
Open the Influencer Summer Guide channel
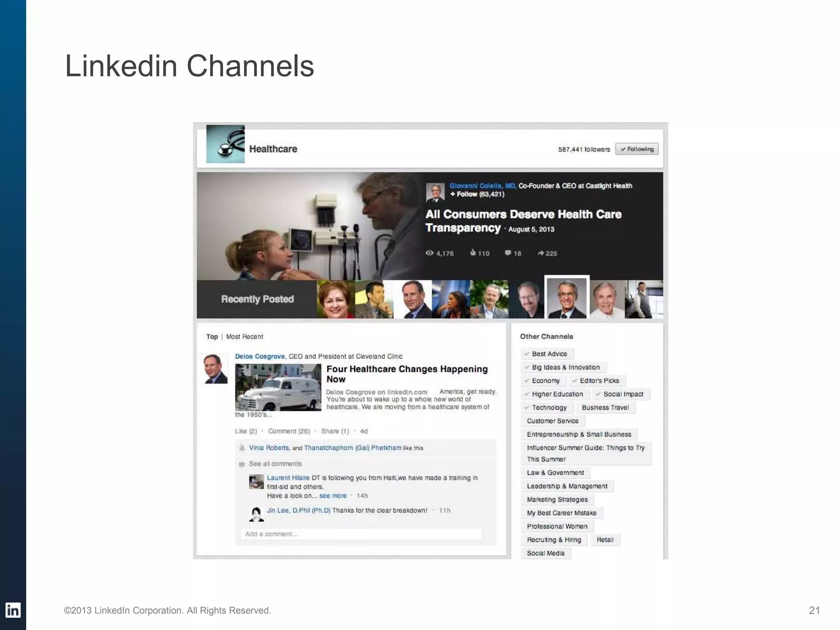[x=586, y=454]
